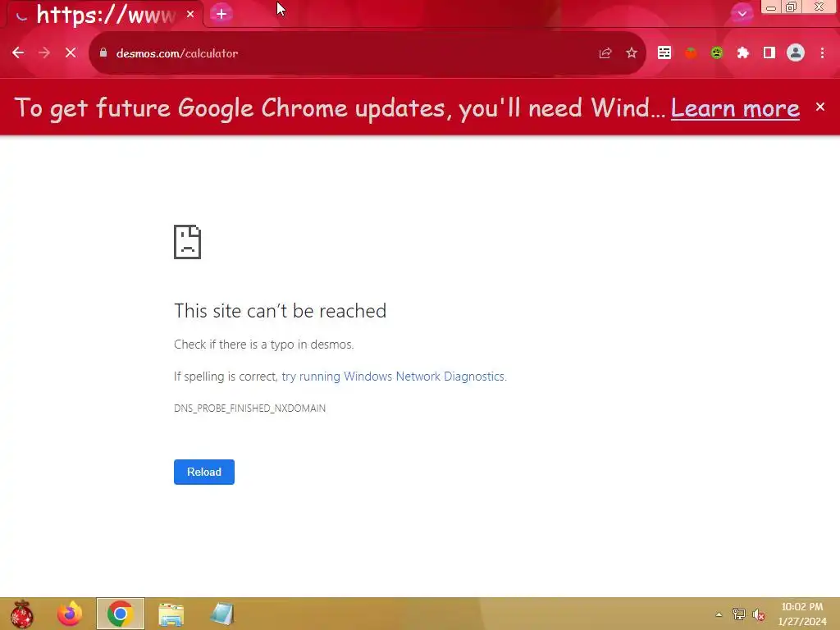Show hidden tray icons arrow
Image resolution: width=840 pixels, height=630 pixels.
[719, 614]
